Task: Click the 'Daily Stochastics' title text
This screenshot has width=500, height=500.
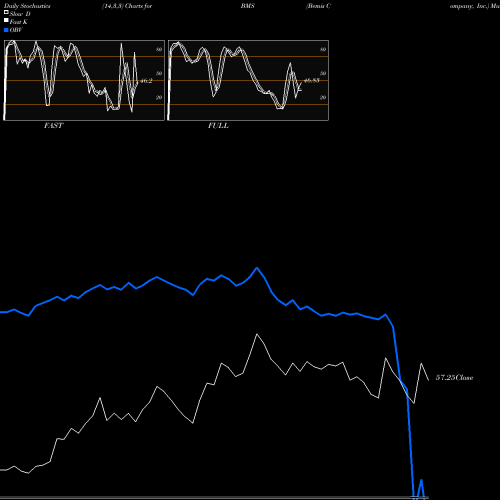Action: coord(27,6)
